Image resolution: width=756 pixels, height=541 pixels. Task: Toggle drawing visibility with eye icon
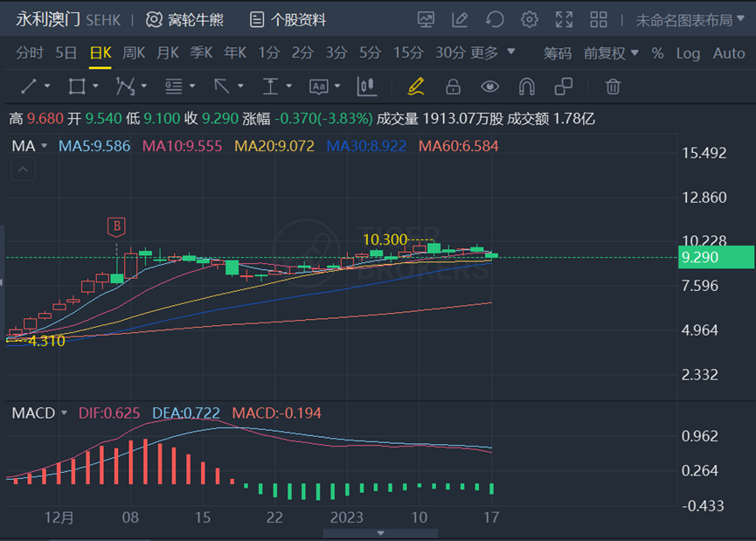pyautogui.click(x=489, y=87)
